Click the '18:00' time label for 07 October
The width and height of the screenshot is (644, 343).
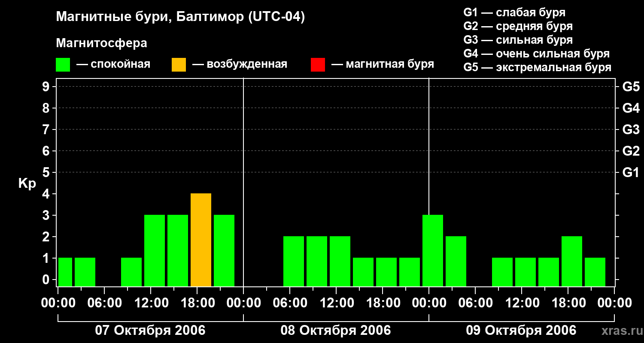coord(197,303)
